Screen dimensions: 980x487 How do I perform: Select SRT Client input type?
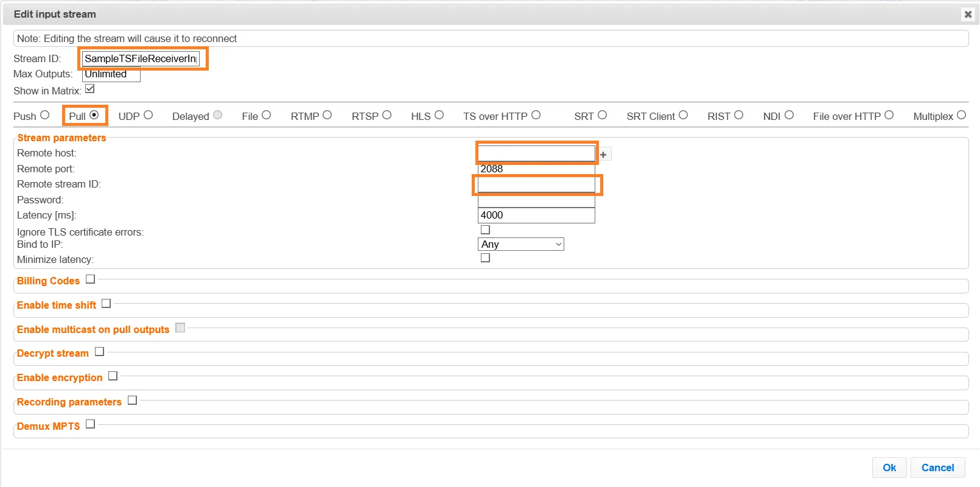(x=683, y=115)
